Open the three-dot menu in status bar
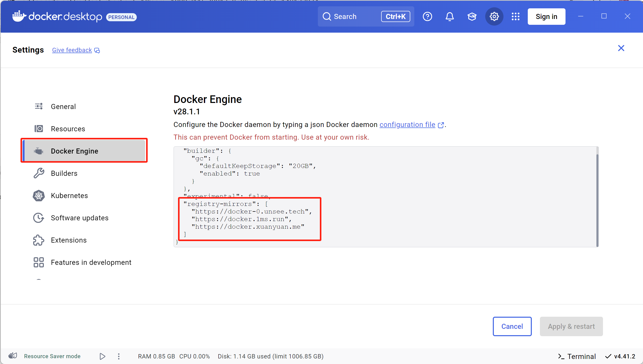643x364 pixels. coord(119,356)
